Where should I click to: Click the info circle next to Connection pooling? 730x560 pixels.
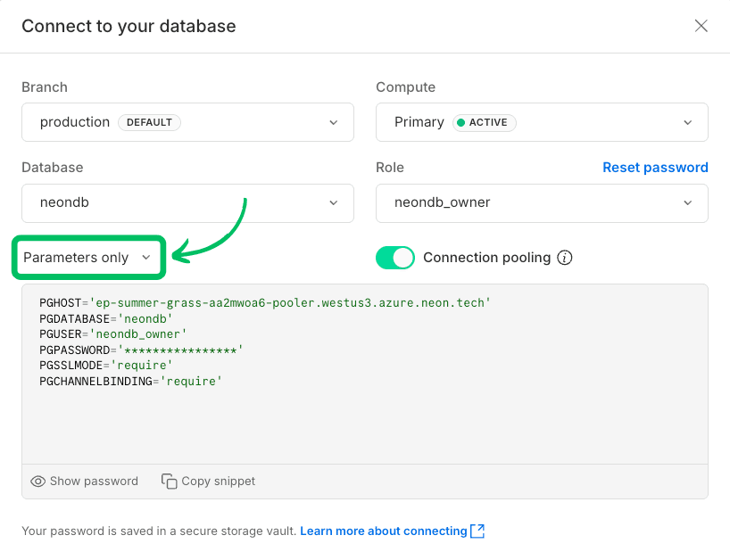click(565, 258)
